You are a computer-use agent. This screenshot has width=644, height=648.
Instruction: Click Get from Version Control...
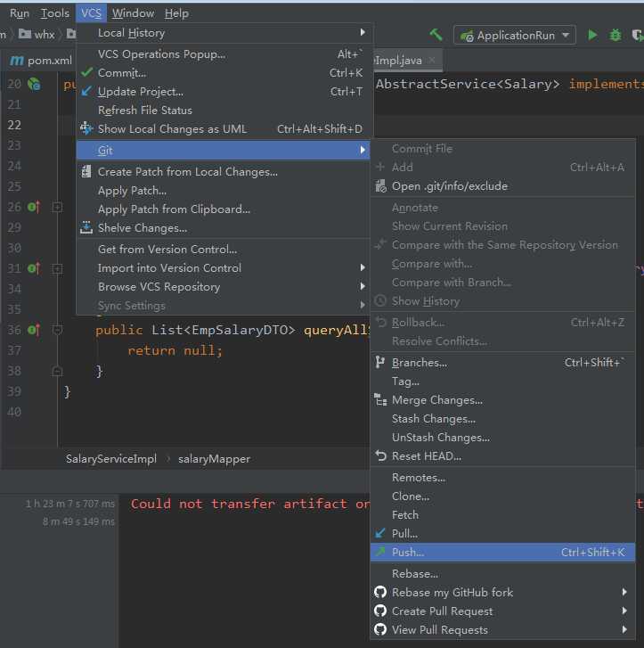pyautogui.click(x=224, y=250)
